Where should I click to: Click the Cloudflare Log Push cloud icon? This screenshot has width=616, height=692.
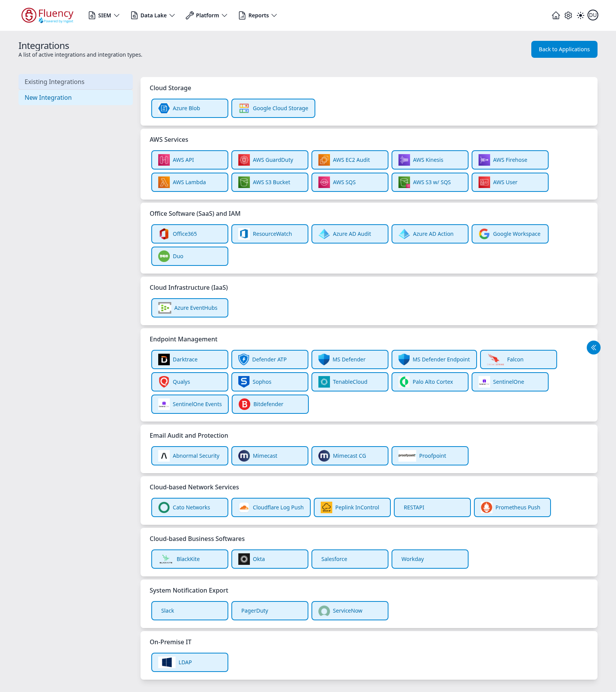[244, 507]
